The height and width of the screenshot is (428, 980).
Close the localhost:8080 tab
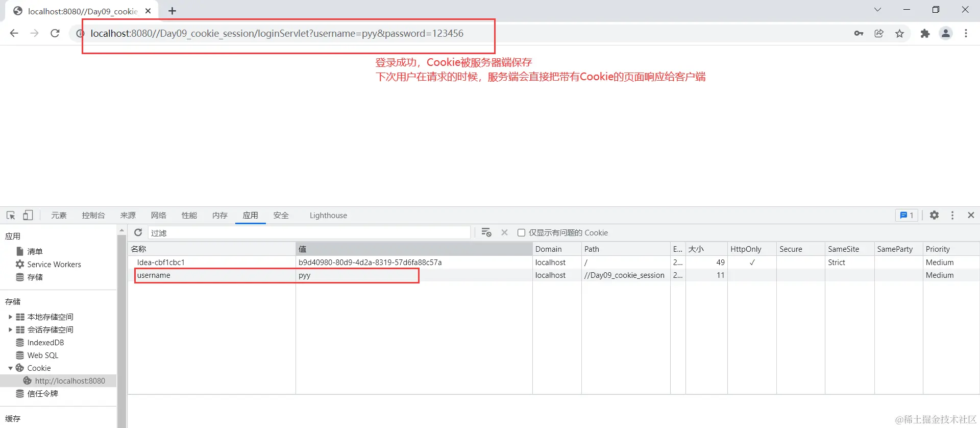tap(148, 11)
